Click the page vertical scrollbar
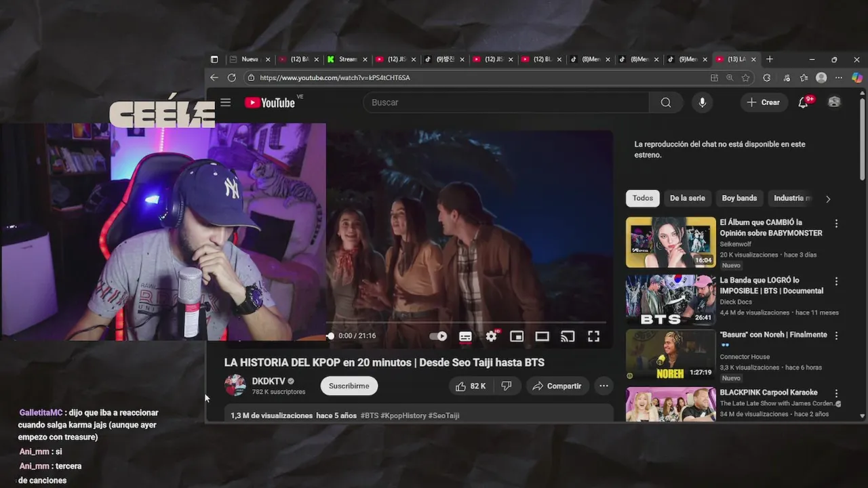868x488 pixels. point(863,140)
